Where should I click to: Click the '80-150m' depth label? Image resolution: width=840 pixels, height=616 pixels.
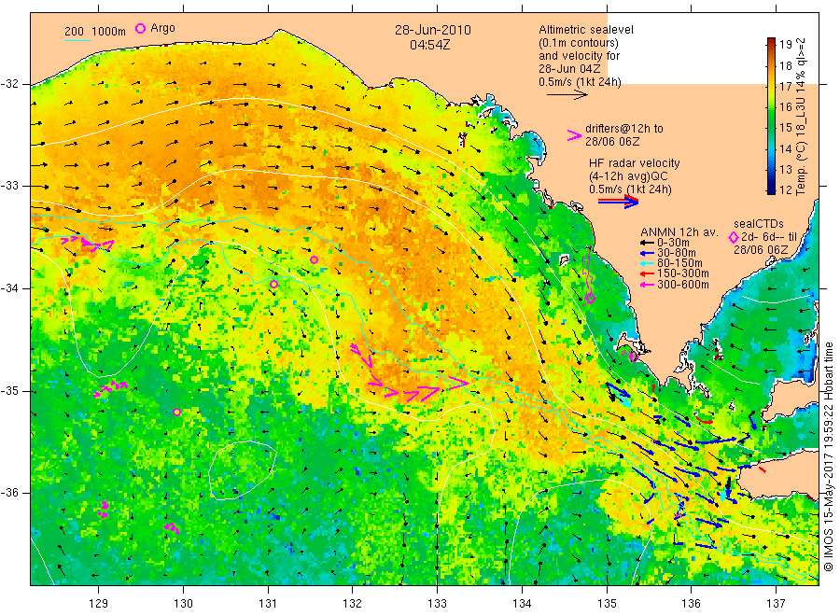(x=679, y=263)
